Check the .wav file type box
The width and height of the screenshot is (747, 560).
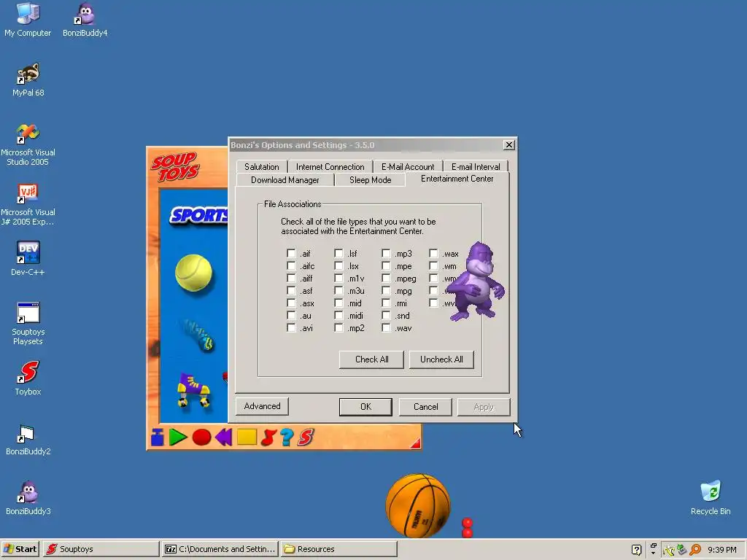tap(386, 327)
